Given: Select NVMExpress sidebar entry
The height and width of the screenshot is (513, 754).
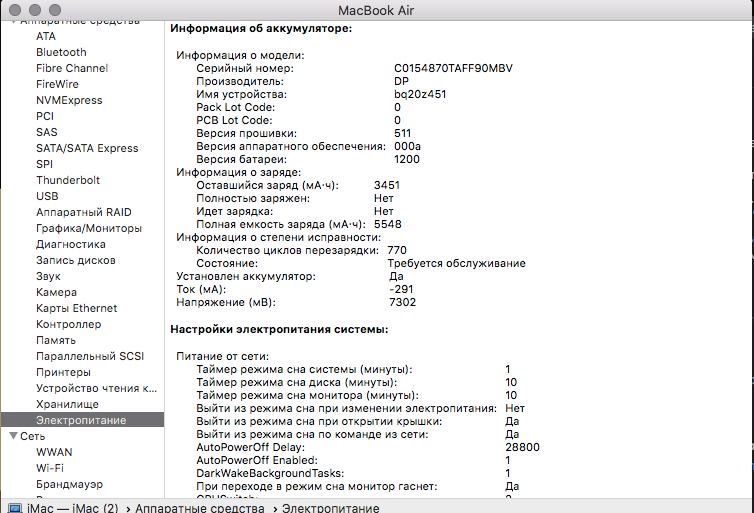Looking at the screenshot, I should click(69, 100).
